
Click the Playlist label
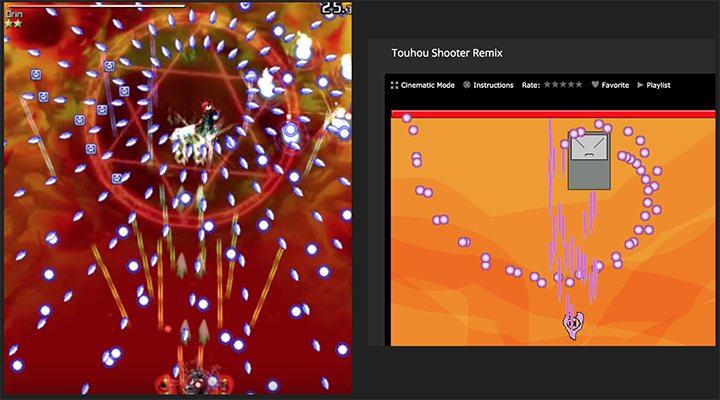(658, 85)
